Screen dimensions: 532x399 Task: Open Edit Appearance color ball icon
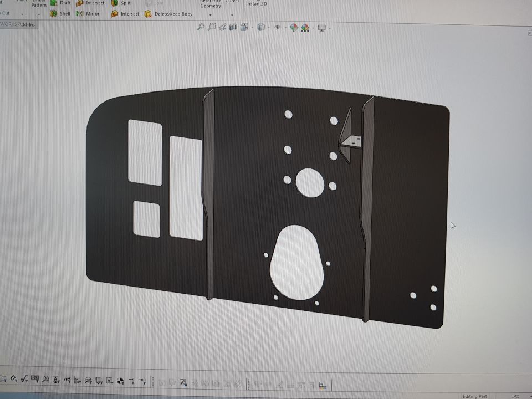pyautogui.click(x=294, y=28)
